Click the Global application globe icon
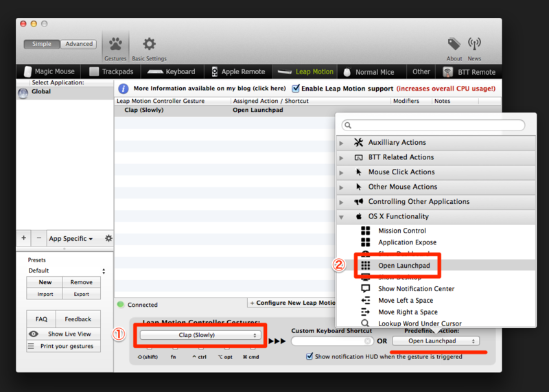The width and height of the screenshot is (549, 392). click(23, 93)
